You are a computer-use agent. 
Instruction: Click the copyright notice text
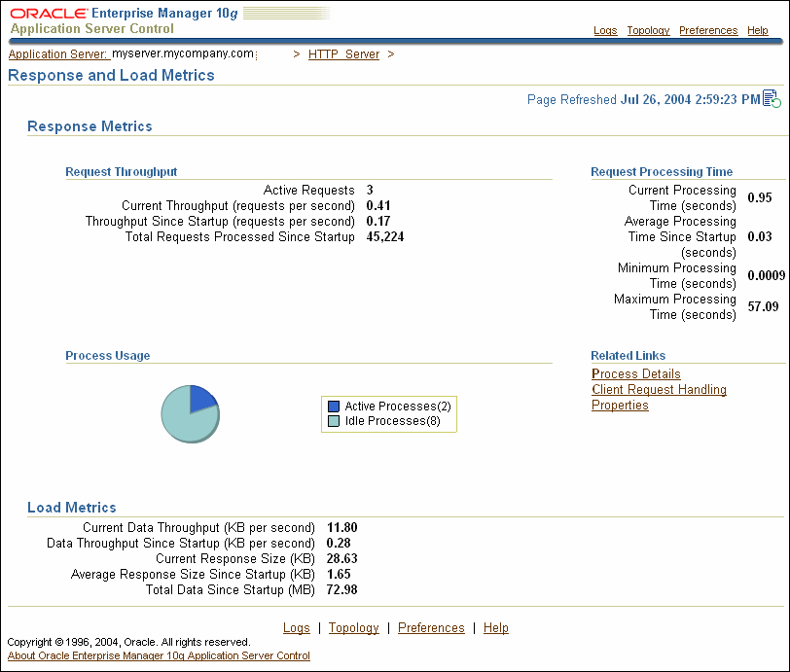pos(129,642)
